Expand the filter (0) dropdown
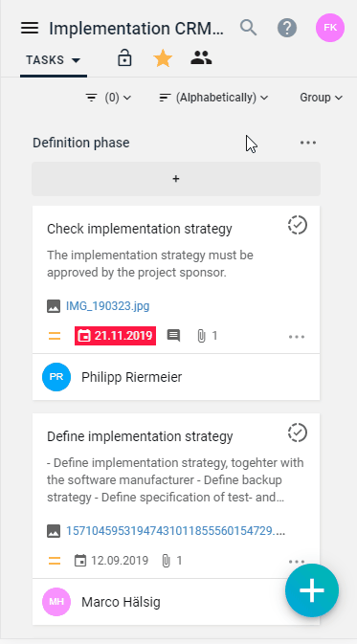 point(108,98)
